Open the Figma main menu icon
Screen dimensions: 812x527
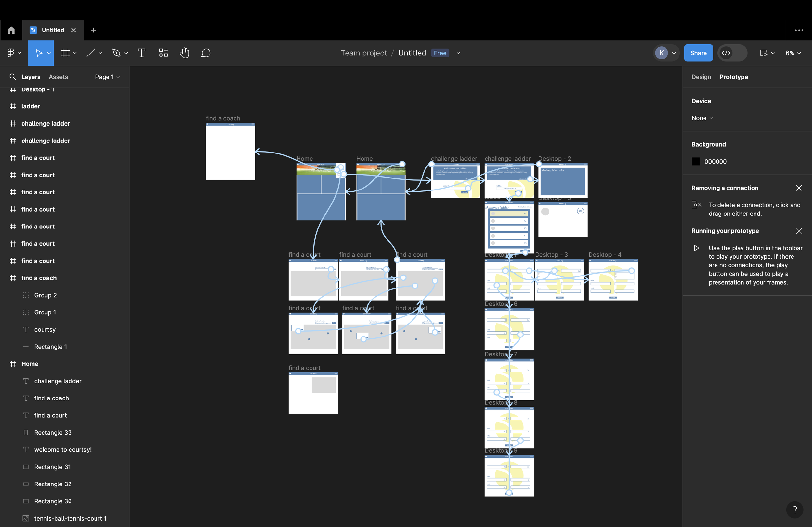(x=11, y=53)
